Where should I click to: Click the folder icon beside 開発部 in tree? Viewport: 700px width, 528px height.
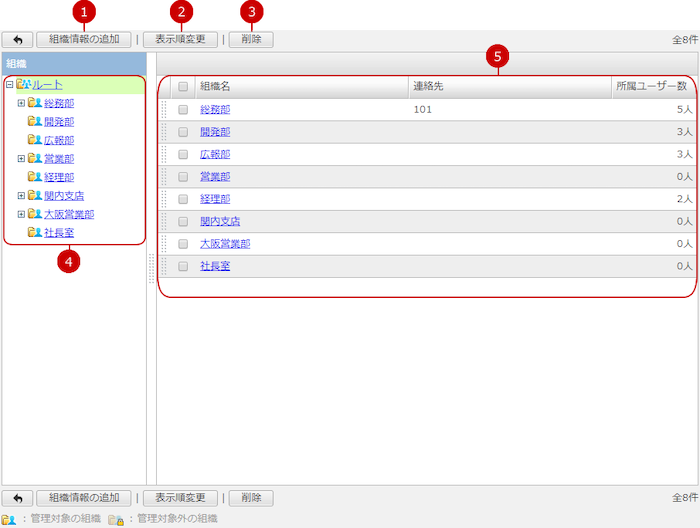tap(35, 122)
